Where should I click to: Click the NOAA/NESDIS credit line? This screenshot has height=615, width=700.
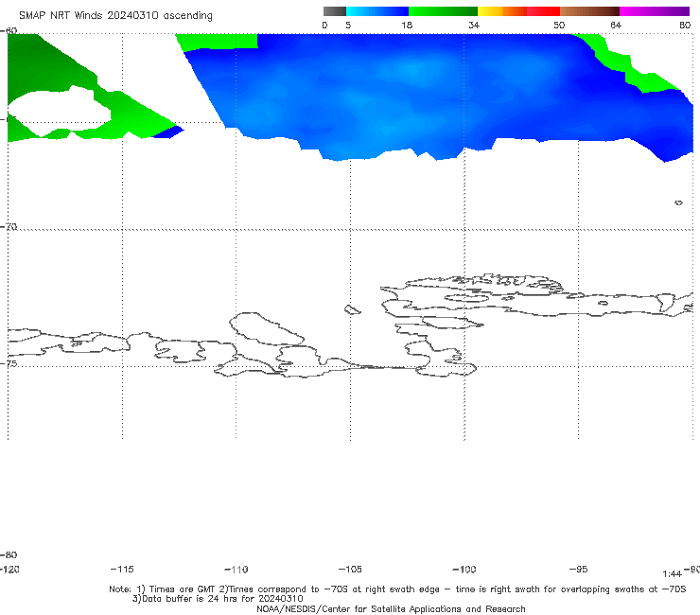click(391, 608)
